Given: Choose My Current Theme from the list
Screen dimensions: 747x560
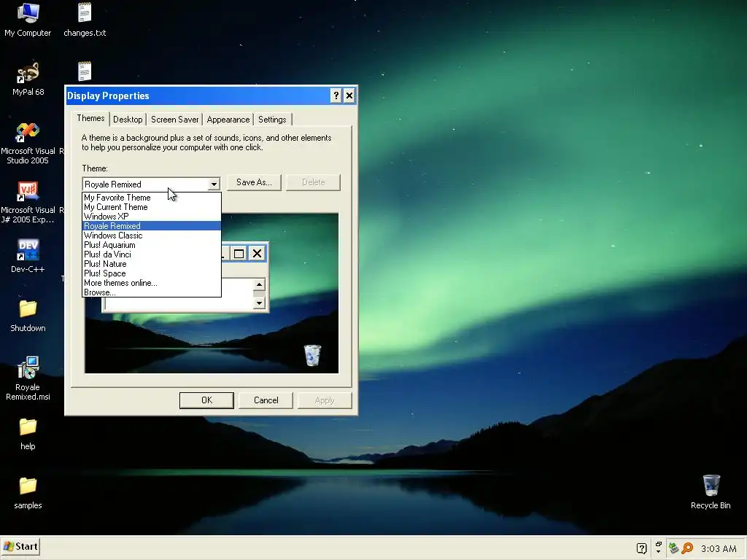Looking at the screenshot, I should pyautogui.click(x=152, y=206).
